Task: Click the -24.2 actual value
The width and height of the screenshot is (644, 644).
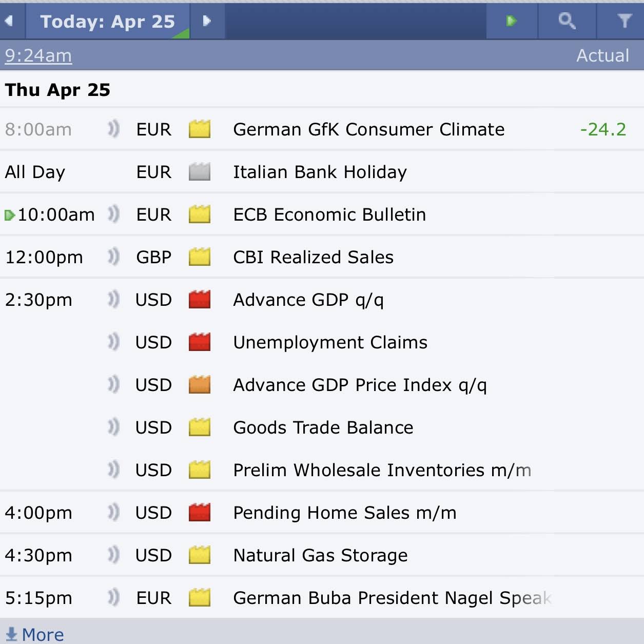Action: click(x=603, y=129)
